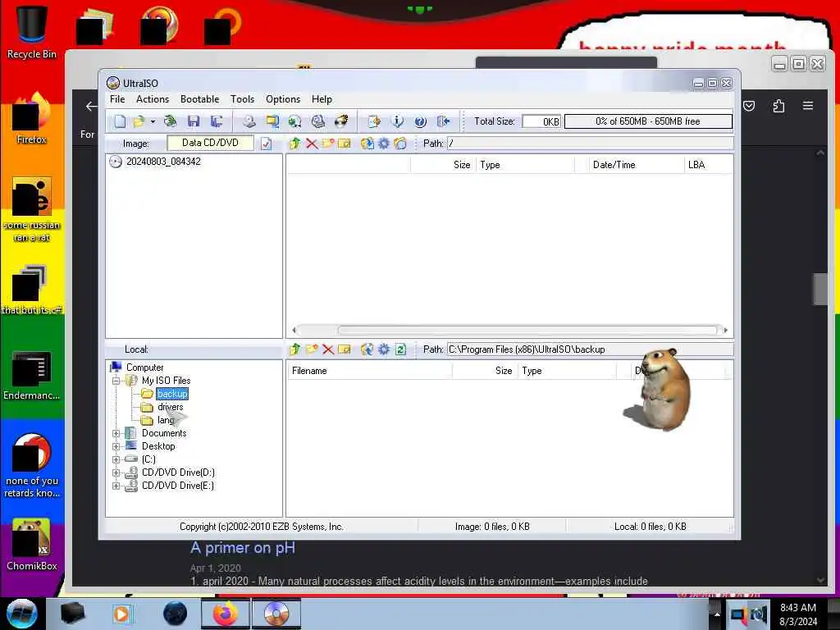Select the Computer root tree item

point(144,367)
